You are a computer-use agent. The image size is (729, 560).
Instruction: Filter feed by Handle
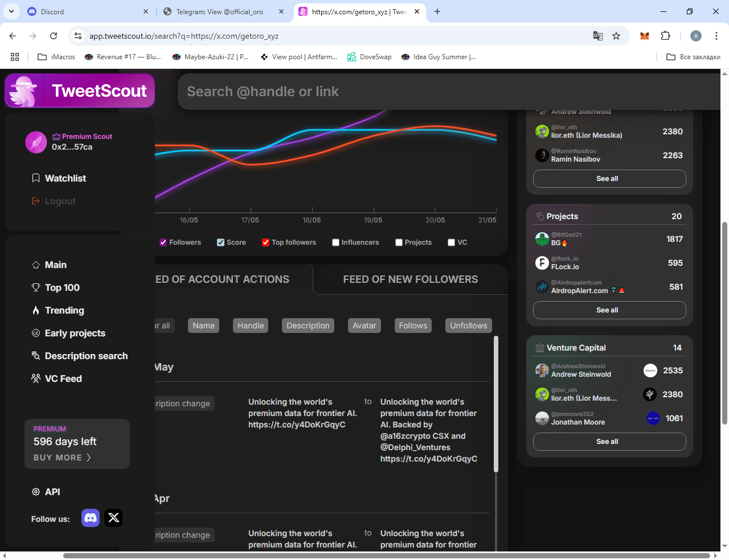pos(251,326)
